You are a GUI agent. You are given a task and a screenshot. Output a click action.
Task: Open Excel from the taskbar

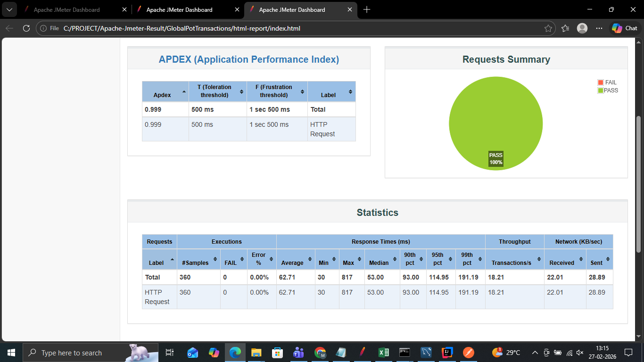tap(383, 352)
